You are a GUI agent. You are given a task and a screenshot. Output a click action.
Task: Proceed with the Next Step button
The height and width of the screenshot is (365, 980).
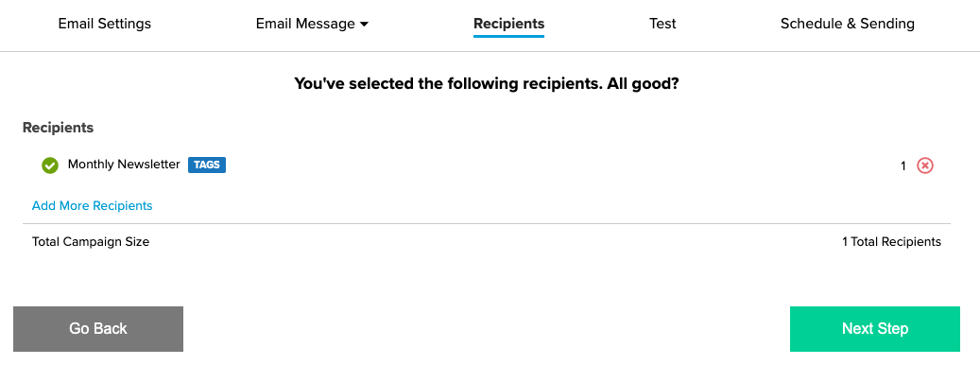(875, 329)
